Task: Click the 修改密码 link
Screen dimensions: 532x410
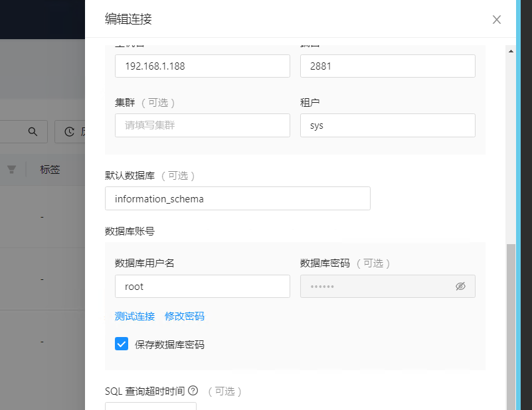Action: point(185,316)
